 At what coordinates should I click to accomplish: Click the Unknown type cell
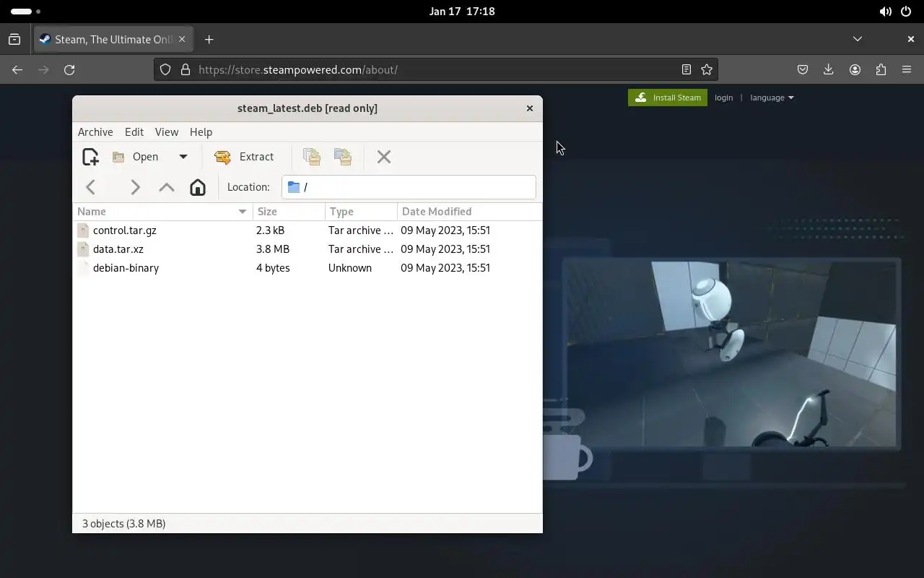tap(350, 268)
